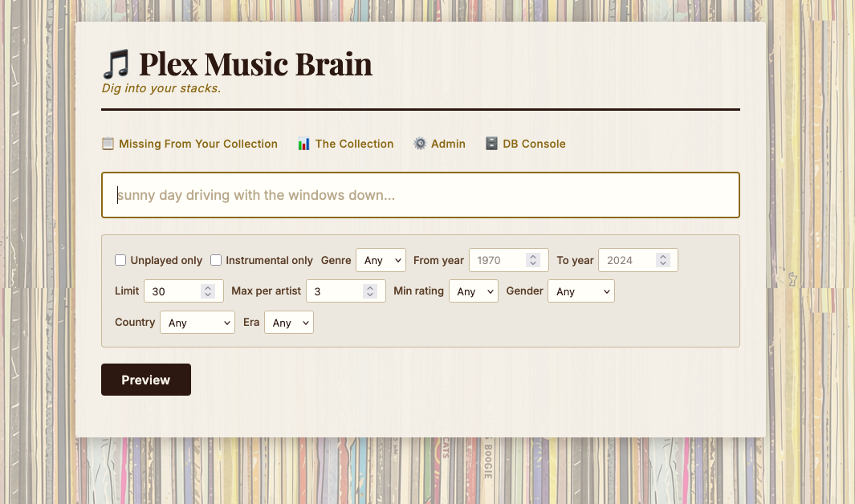Adjust Limit with the spinner arrows
The width and height of the screenshot is (855, 504).
pos(208,291)
